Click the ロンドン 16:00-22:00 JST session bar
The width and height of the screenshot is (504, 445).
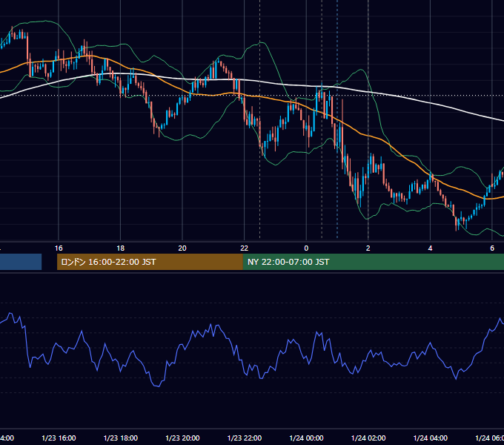[x=150, y=262]
